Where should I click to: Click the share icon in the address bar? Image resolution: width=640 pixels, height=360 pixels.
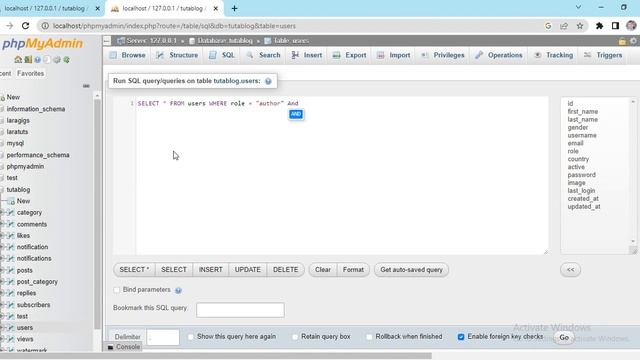click(564, 26)
